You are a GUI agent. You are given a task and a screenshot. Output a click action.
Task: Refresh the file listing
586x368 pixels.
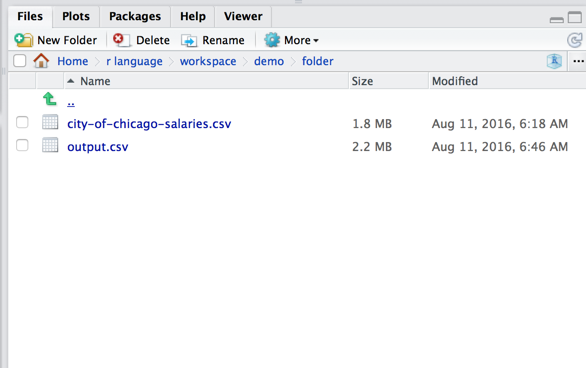point(574,40)
